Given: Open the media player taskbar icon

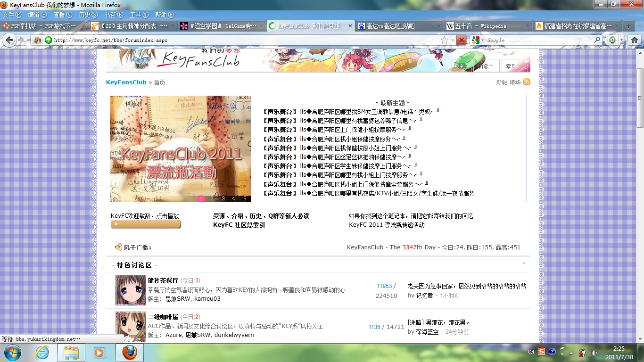Looking at the screenshot, I should [99, 352].
